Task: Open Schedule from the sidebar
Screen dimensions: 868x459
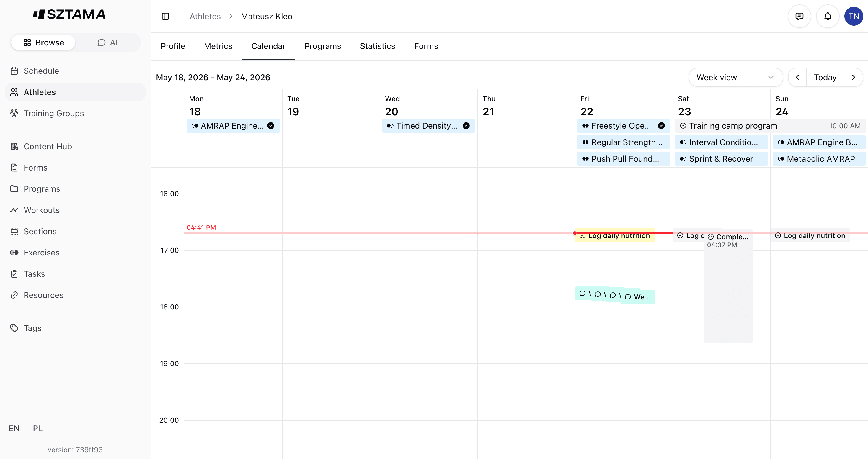Action: [75, 71]
